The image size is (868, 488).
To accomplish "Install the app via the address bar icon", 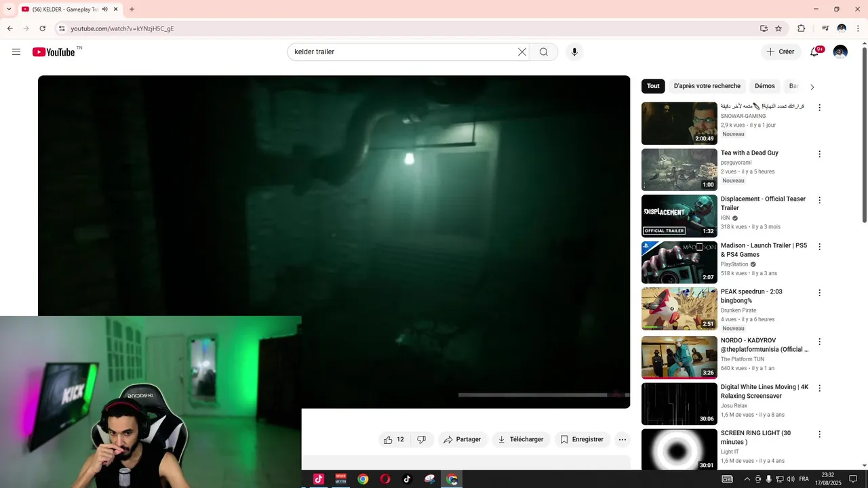I will pyautogui.click(x=764, y=28).
